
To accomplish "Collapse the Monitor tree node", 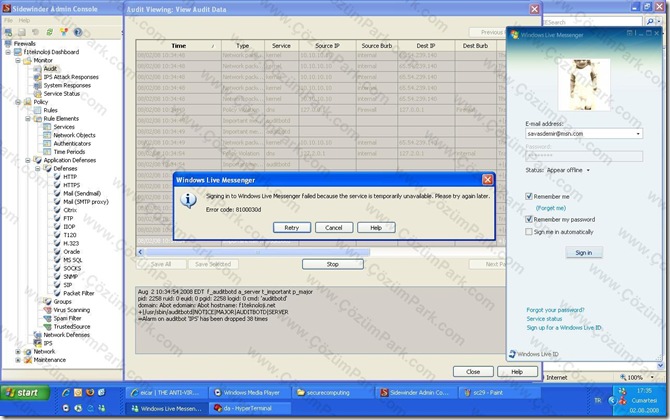I will 18,61.
